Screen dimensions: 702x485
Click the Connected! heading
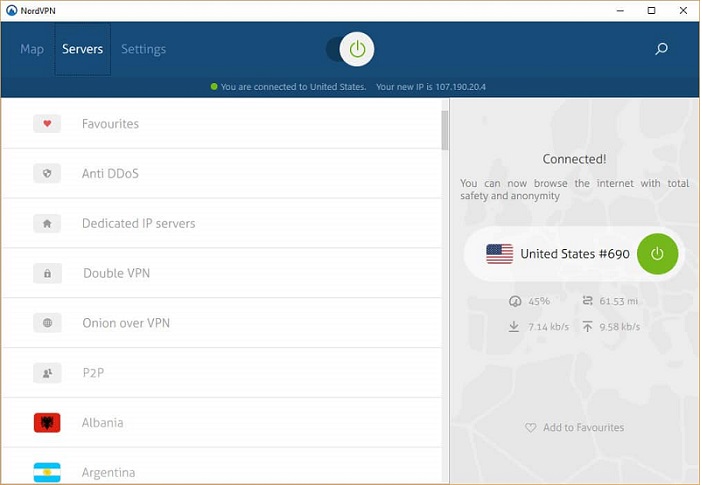tap(574, 159)
